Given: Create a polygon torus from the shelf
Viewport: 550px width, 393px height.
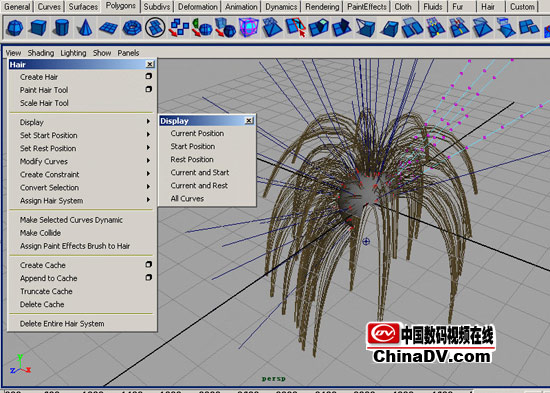Looking at the screenshot, I should pyautogui.click(x=132, y=28).
